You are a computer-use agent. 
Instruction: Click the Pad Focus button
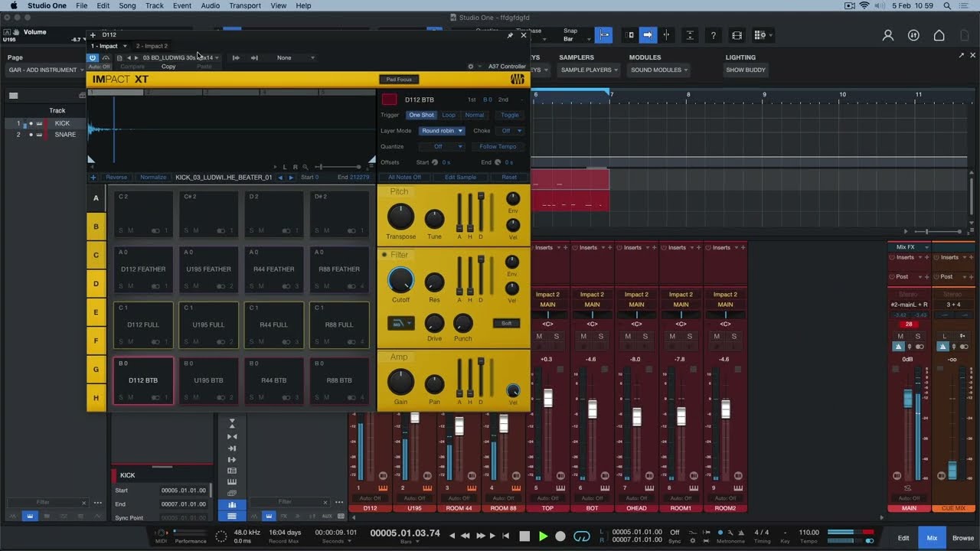coord(399,80)
